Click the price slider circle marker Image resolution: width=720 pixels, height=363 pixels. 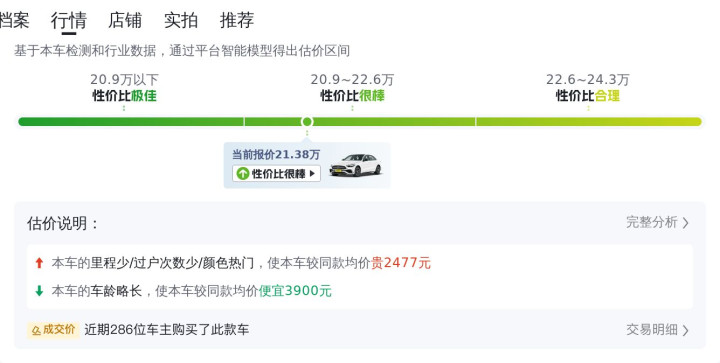tap(307, 122)
